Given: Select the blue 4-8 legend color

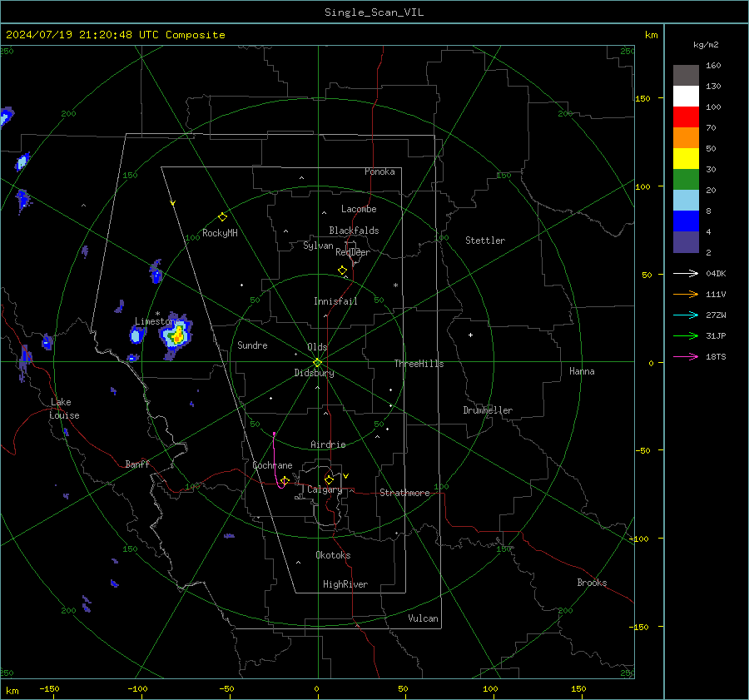Looking at the screenshot, I should [x=686, y=221].
